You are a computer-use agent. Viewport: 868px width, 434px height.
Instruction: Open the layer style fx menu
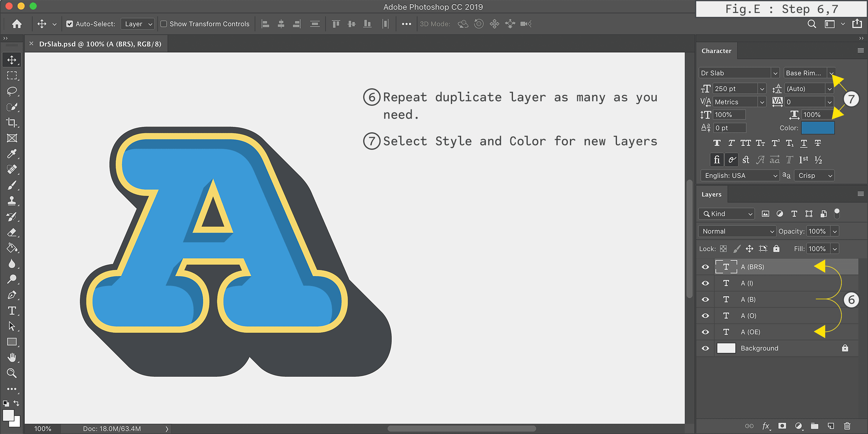pos(766,426)
